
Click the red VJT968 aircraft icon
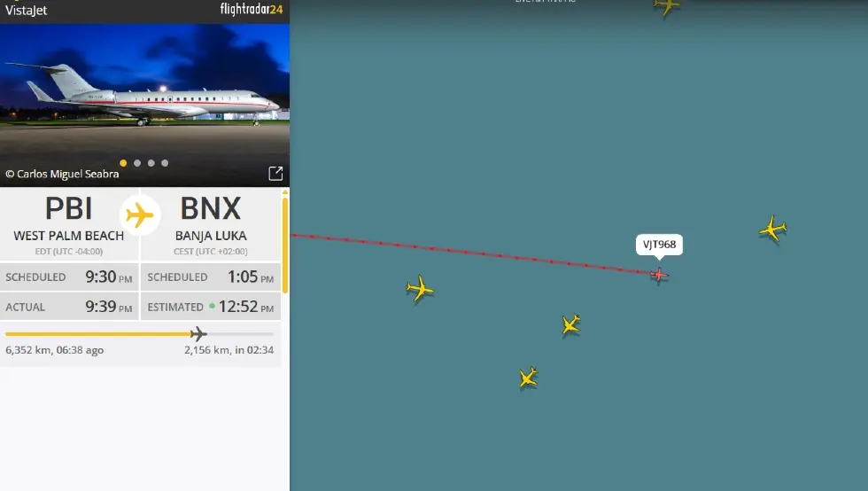click(659, 275)
